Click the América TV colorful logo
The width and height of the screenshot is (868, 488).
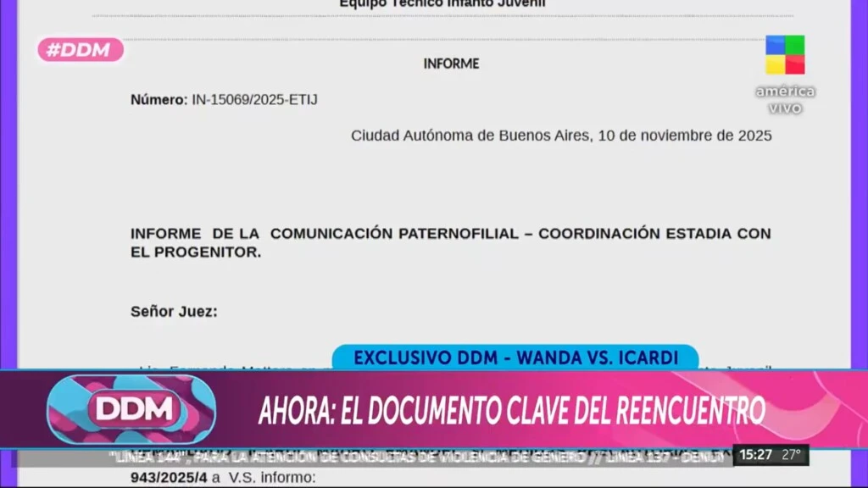point(785,54)
